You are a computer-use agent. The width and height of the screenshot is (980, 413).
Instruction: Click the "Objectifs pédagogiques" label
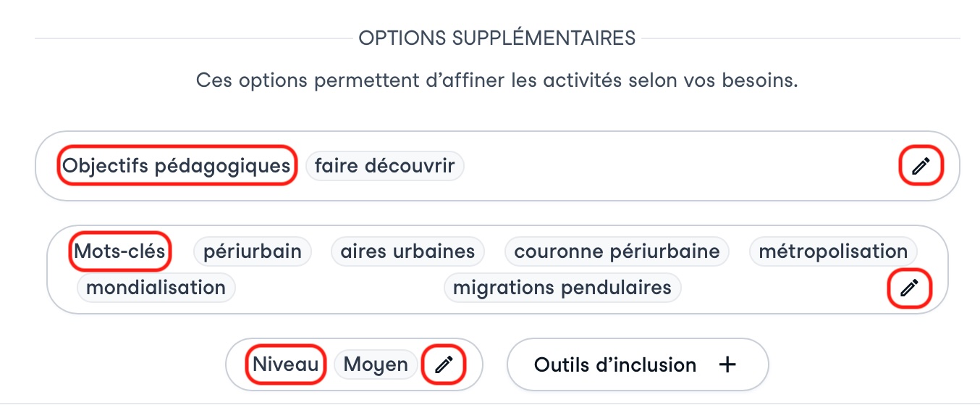coord(177,166)
